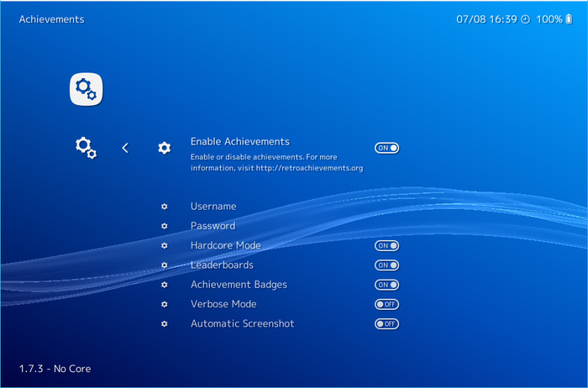The image size is (588, 388).
Task: Click the gear icon beside Leaderboards
Action: [x=164, y=265]
